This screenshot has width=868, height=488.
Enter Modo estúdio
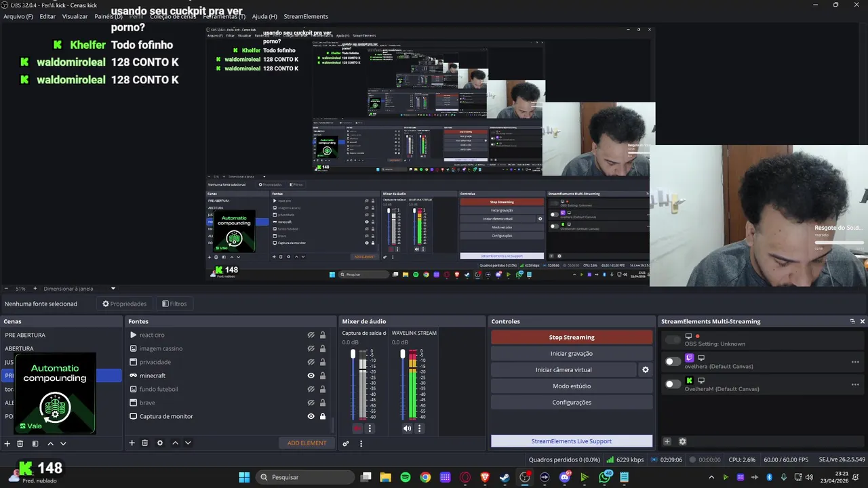click(x=572, y=386)
